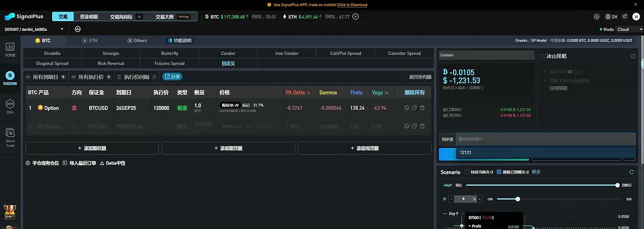Expand all expiries with plus button
Viewport: 644px width, 229px height.
pyautogui.click(x=63, y=77)
